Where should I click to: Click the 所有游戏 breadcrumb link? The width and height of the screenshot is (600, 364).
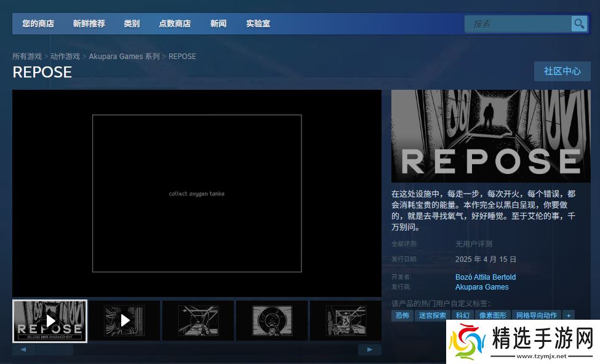tap(27, 57)
